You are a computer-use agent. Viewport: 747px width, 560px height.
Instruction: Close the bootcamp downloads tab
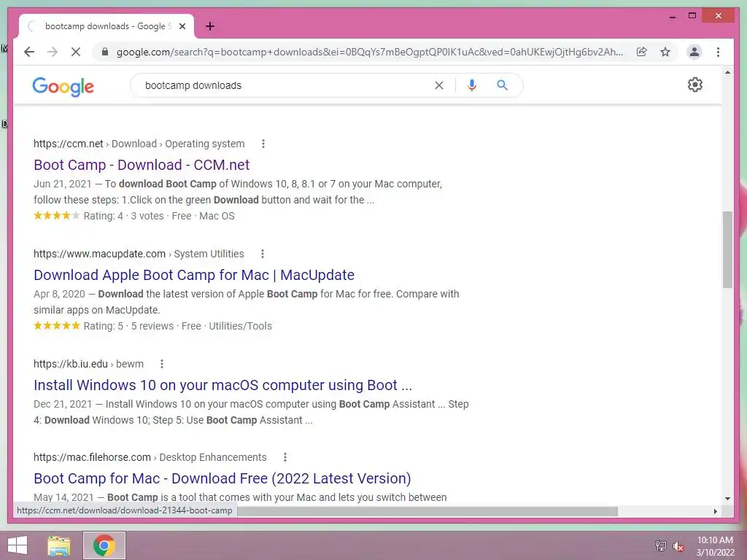(x=182, y=26)
